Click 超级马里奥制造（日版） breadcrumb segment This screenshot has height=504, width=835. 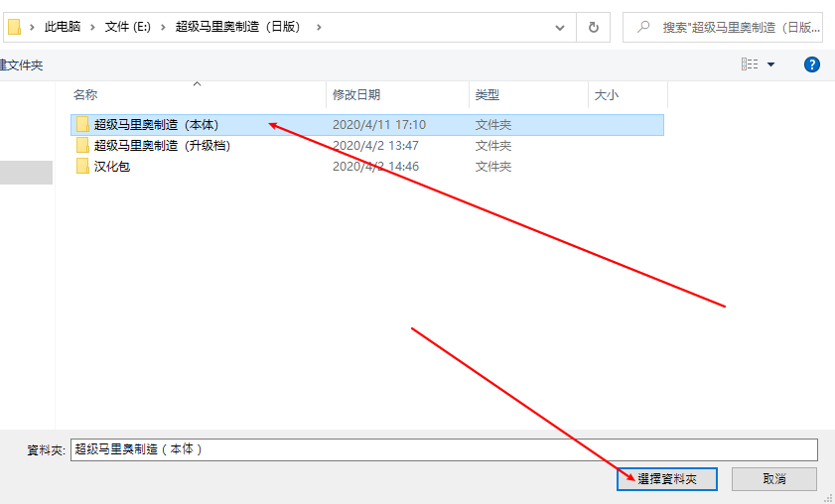pos(240,27)
